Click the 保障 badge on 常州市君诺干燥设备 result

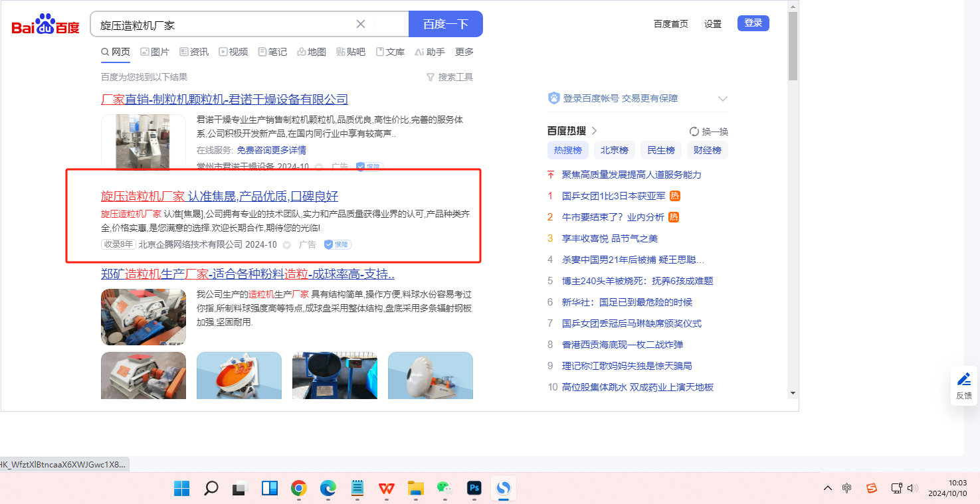click(x=369, y=167)
